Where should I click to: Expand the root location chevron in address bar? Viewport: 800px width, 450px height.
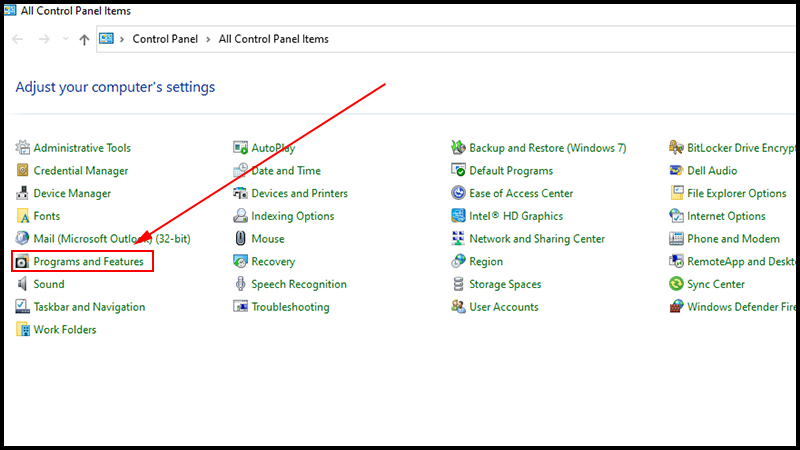123,39
